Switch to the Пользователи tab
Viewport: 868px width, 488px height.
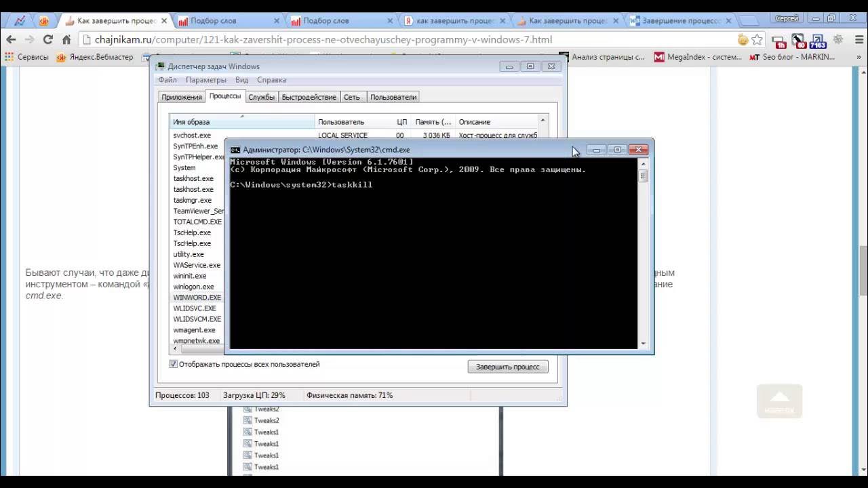point(393,97)
